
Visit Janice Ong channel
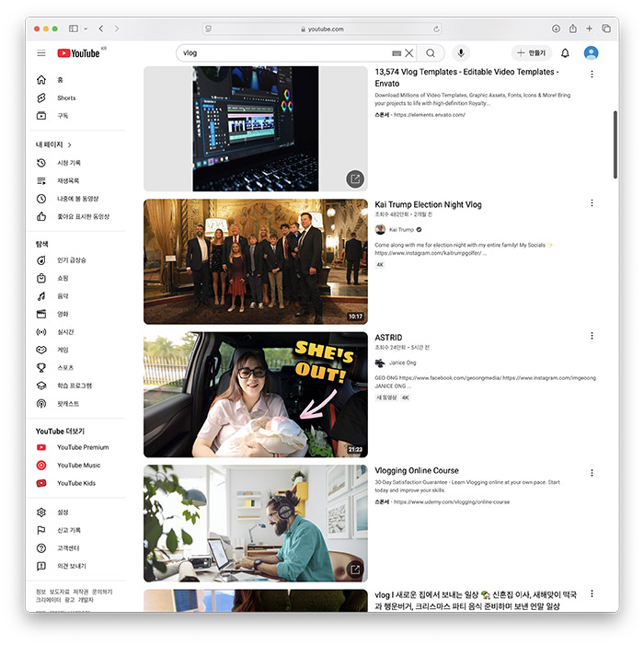pos(403,363)
